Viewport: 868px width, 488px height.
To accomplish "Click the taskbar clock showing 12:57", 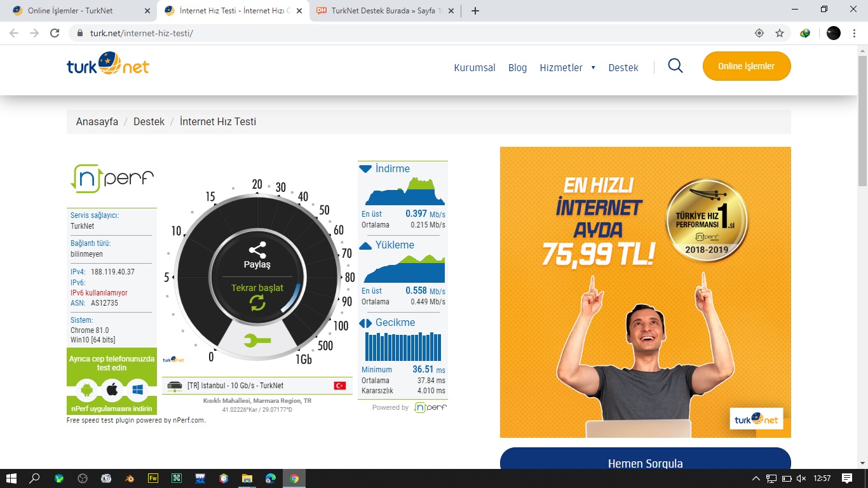I will click(x=822, y=478).
